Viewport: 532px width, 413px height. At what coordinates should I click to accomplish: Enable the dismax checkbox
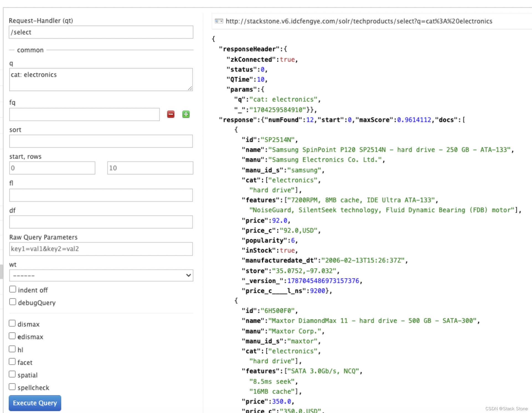coord(12,323)
